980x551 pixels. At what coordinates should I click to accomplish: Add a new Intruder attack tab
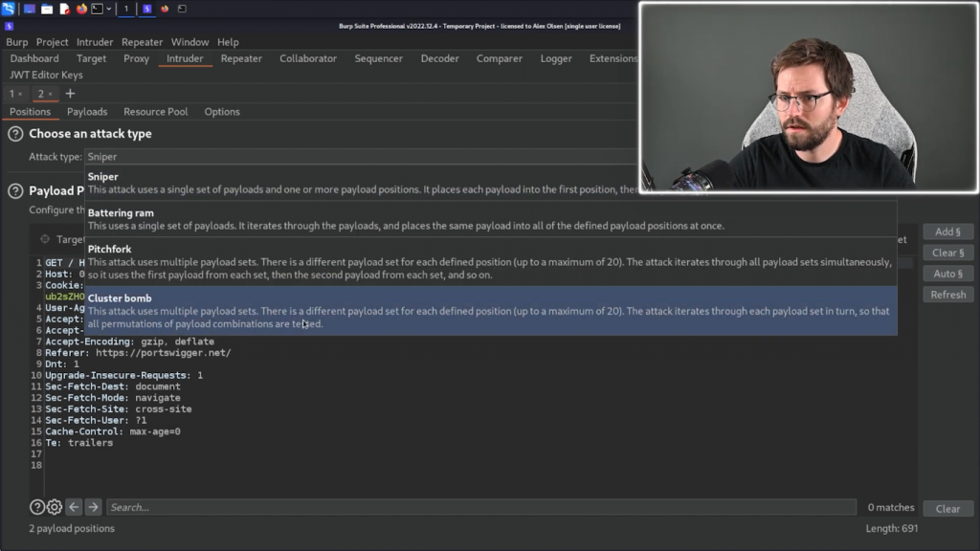coord(70,94)
